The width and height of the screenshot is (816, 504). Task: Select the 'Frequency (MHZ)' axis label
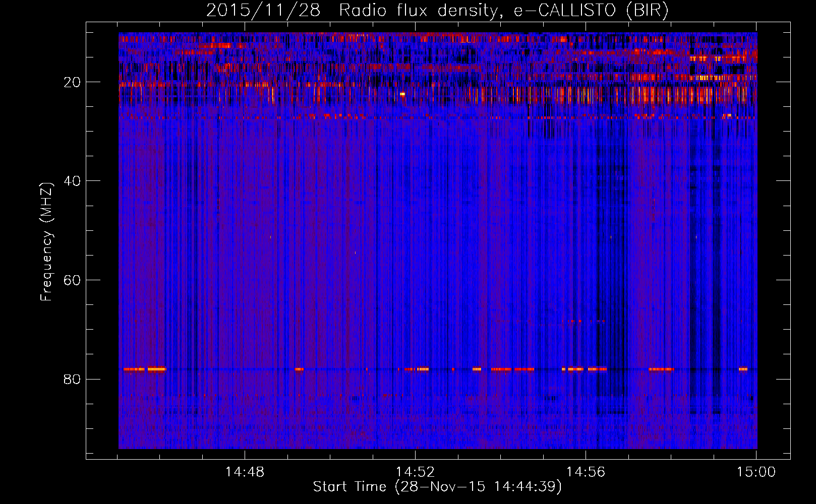(x=46, y=242)
